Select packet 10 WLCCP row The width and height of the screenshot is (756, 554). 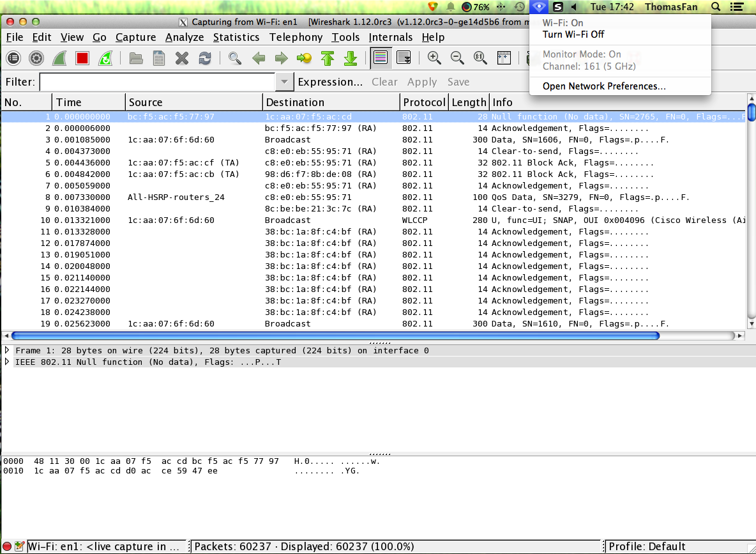pos(374,220)
